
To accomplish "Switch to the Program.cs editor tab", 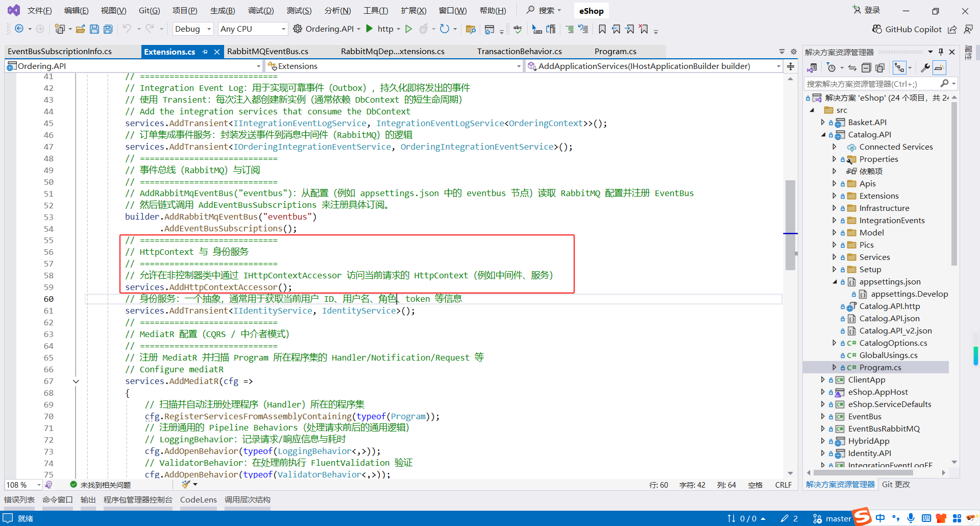I will 615,51.
